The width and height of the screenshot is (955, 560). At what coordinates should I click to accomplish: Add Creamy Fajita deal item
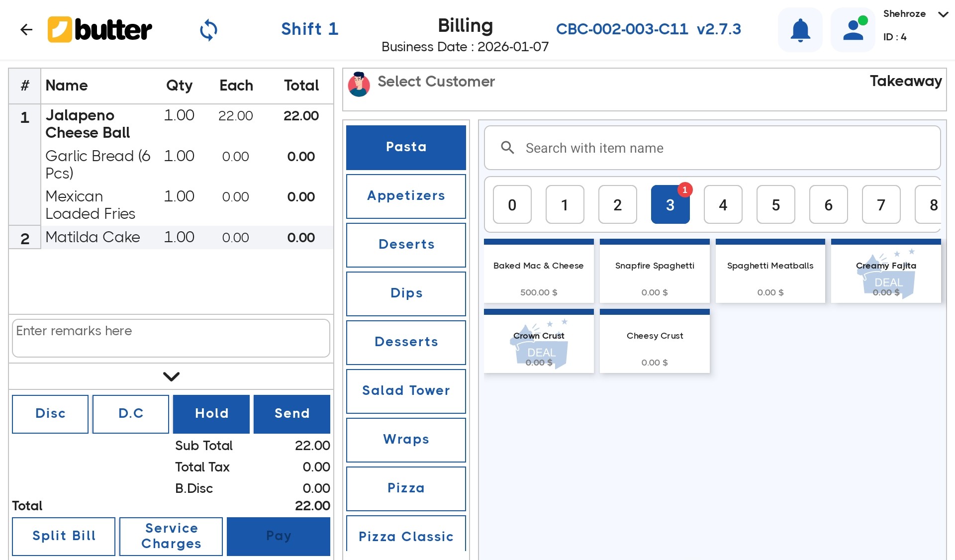[886, 272]
